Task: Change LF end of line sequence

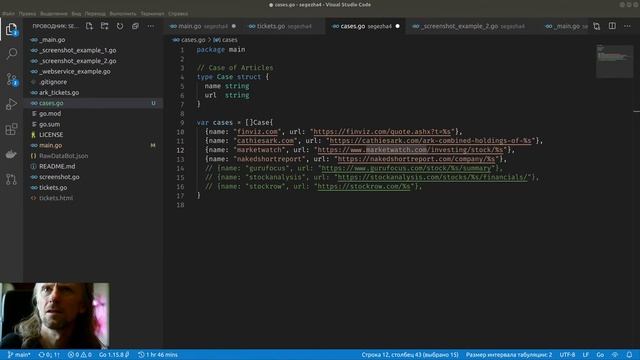Action: coord(586,355)
